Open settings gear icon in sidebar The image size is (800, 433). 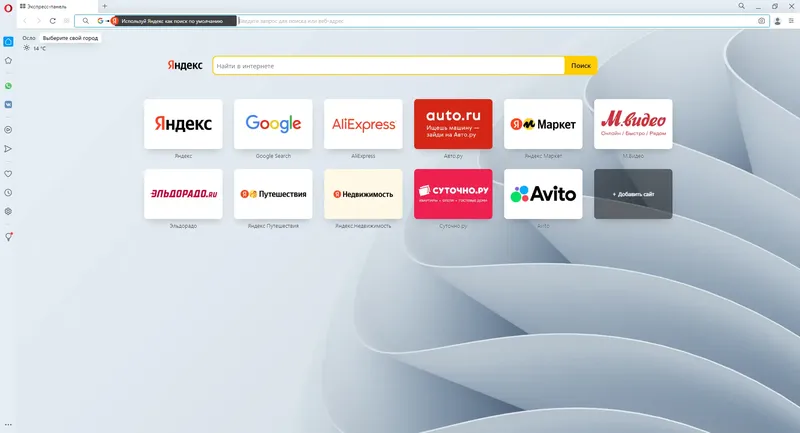pos(8,211)
